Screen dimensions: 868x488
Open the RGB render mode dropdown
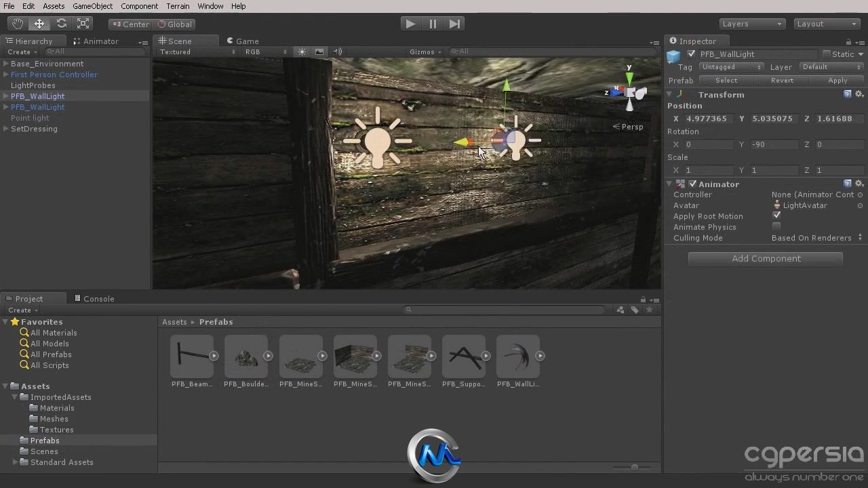[266, 52]
